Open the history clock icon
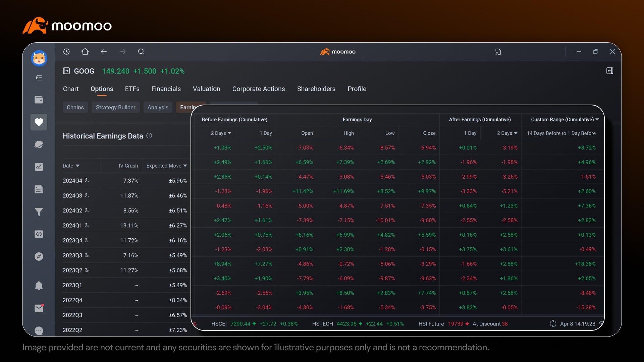 pyautogui.click(x=66, y=52)
